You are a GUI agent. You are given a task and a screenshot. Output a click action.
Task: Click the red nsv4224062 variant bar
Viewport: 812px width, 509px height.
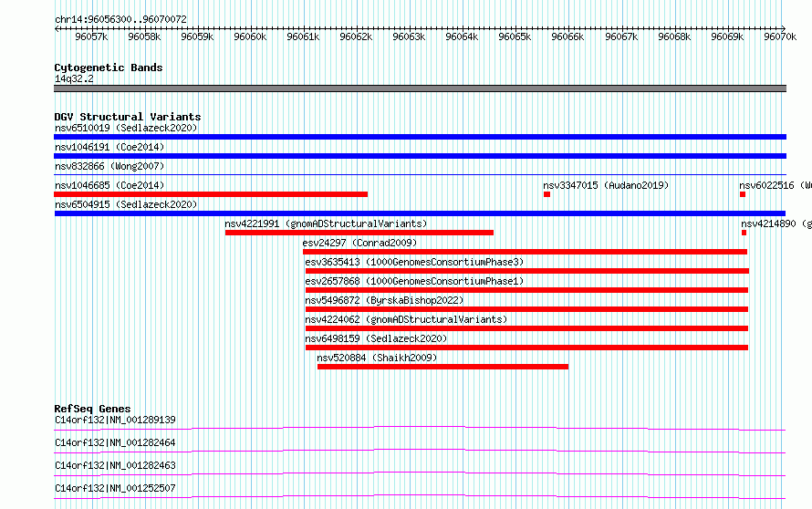coord(526,328)
